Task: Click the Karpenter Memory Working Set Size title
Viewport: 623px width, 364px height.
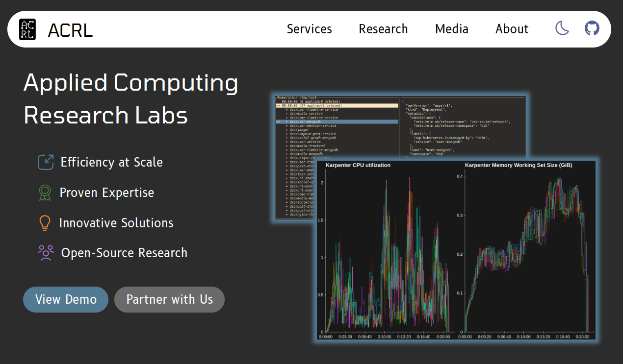Action: coord(519,165)
